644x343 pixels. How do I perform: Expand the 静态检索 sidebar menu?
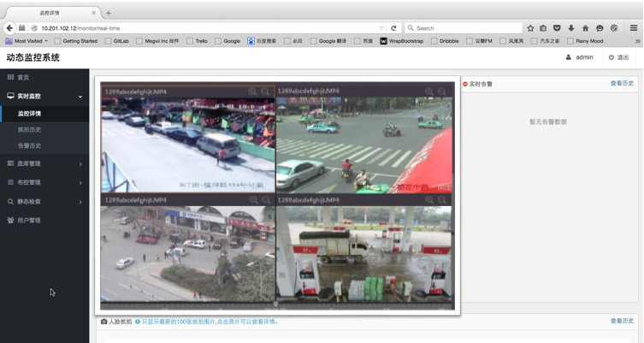coord(44,201)
